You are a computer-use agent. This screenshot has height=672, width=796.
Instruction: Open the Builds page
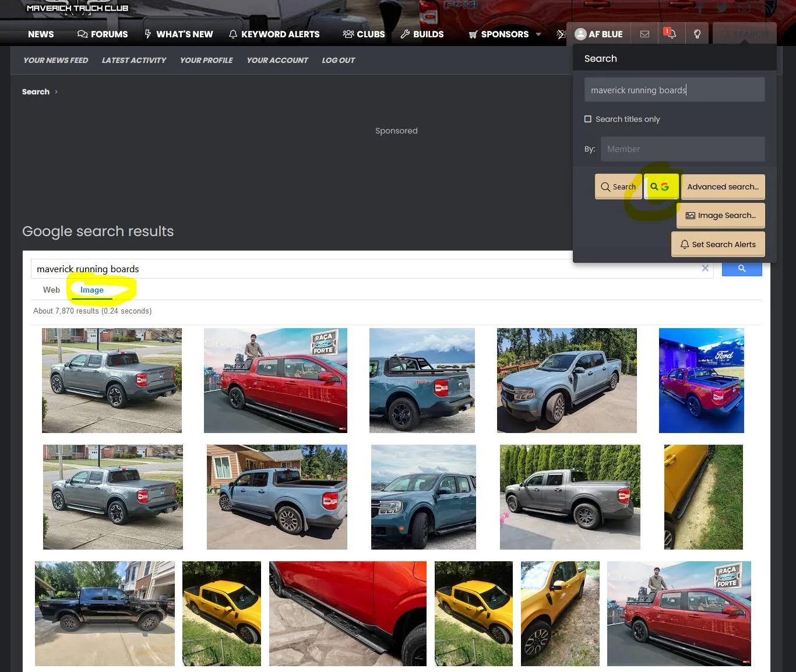coord(422,34)
